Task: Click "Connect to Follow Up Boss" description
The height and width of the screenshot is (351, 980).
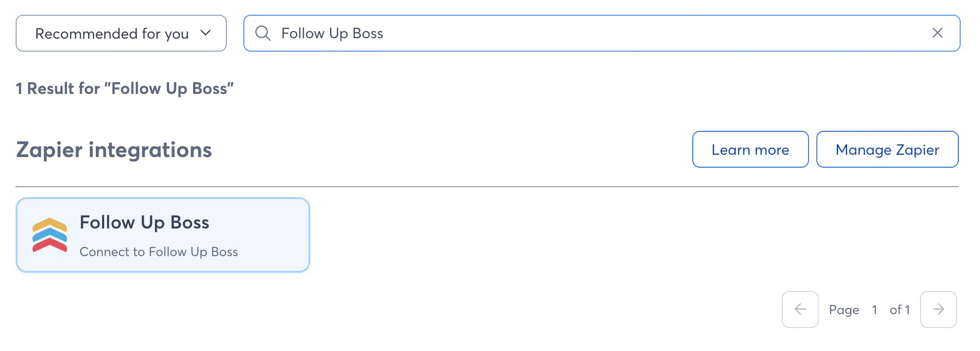Action: coord(159,252)
